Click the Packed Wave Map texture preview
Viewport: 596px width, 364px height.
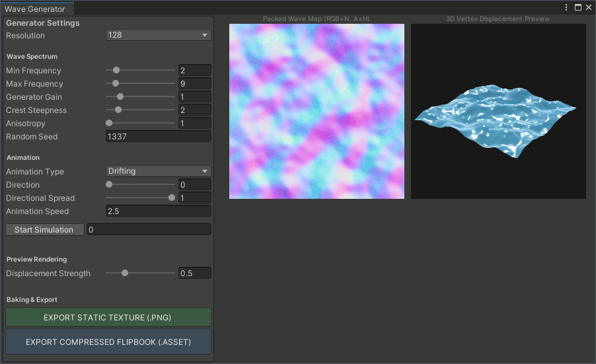coord(317,111)
